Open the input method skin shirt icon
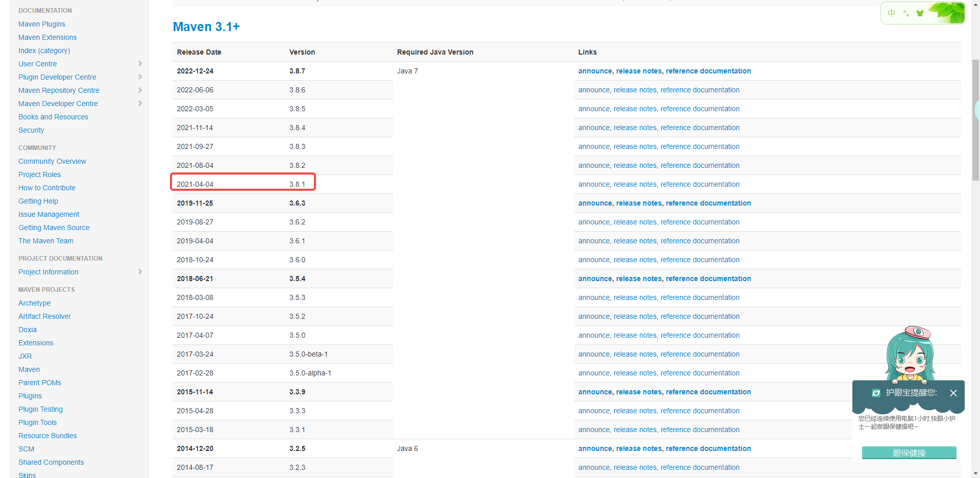The width and height of the screenshot is (980, 478). tap(920, 13)
